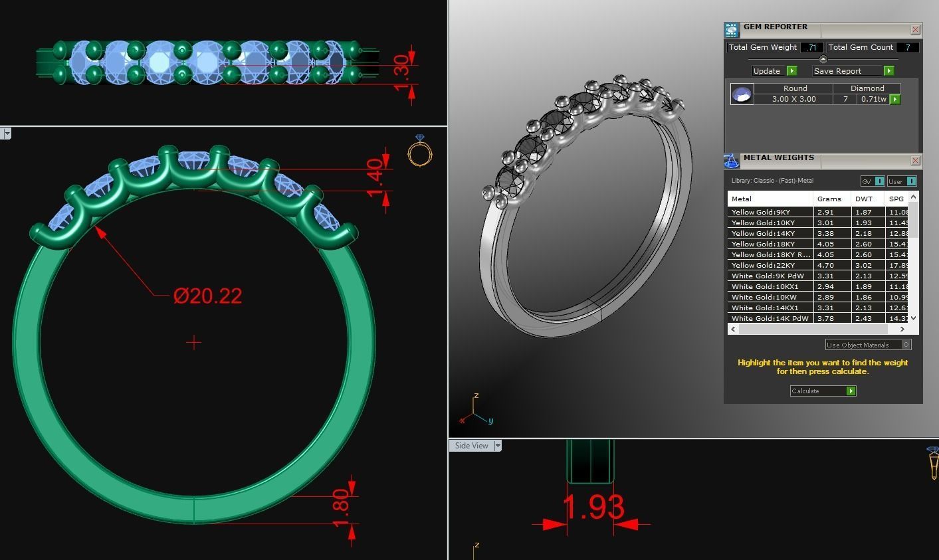Close the Gem Reporter panel
Image resolution: width=939 pixels, height=560 pixels.
coord(915,30)
